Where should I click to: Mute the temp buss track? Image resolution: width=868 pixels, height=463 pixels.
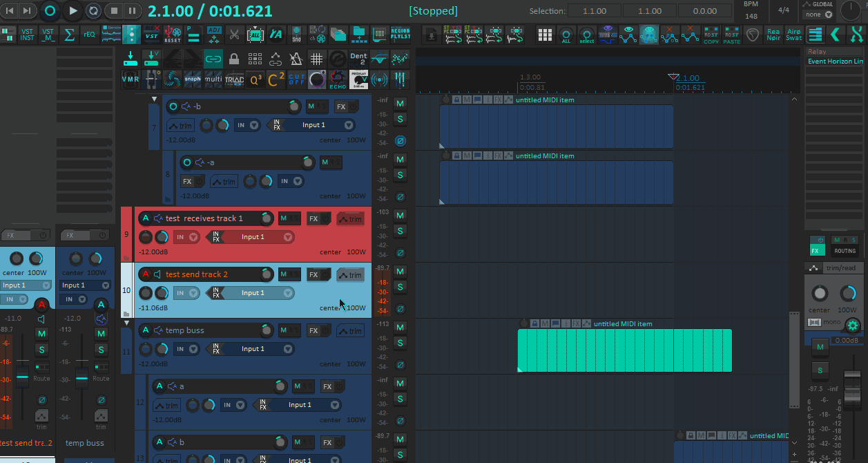pyautogui.click(x=400, y=327)
